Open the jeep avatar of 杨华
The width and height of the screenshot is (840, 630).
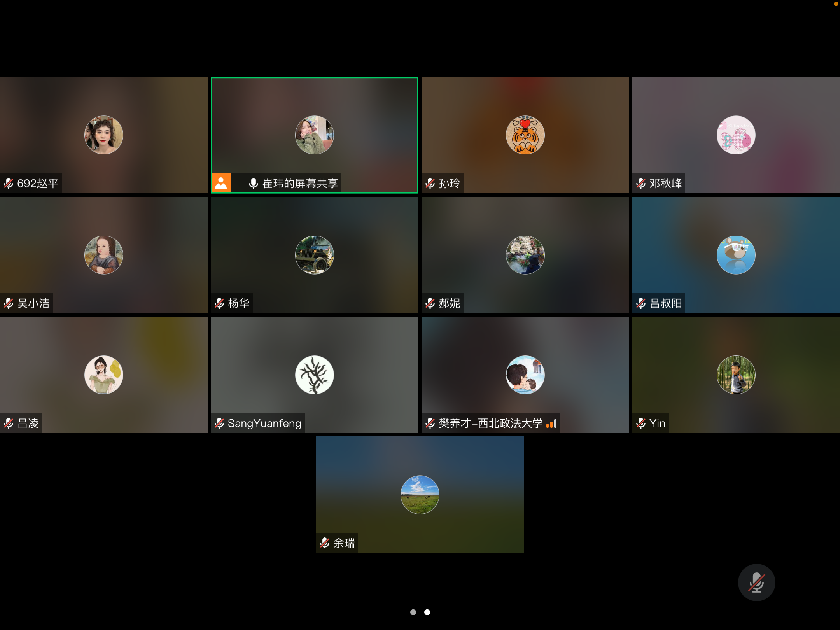314,255
